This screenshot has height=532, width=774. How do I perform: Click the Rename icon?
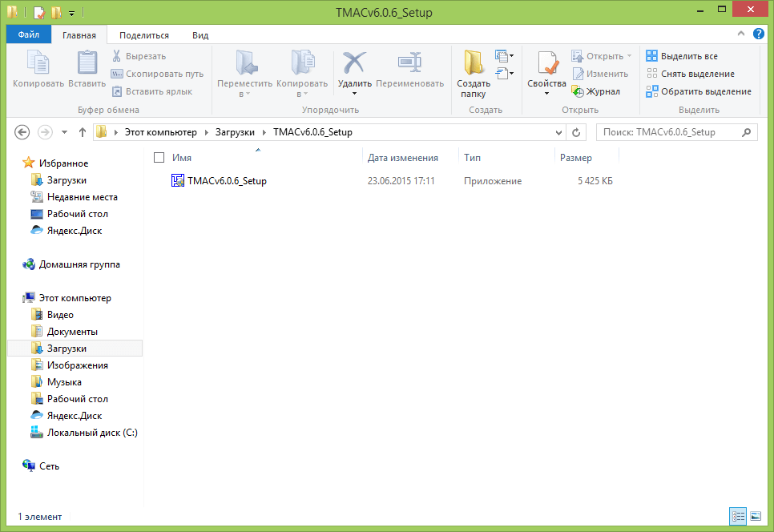[409, 62]
